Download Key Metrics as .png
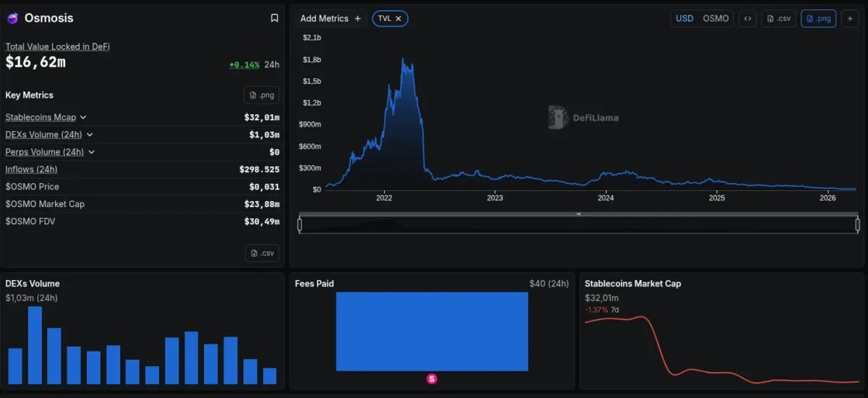This screenshot has width=868, height=398. click(x=261, y=95)
